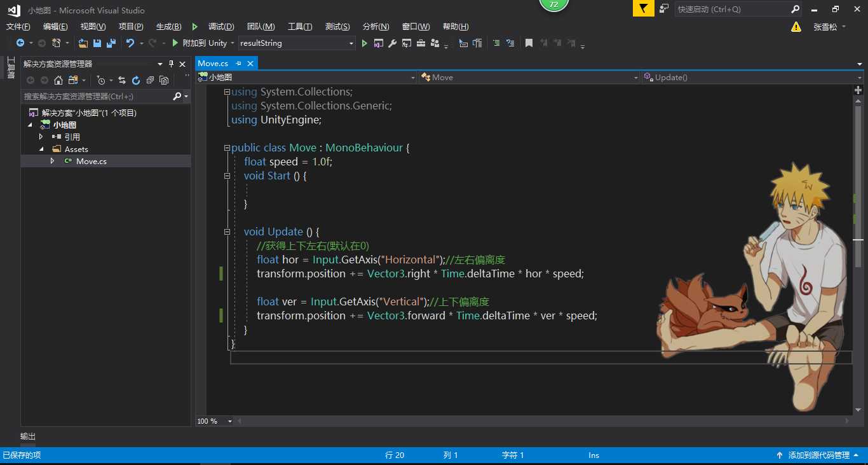Click the Open File folder icon
Screen dimensions: 868x465
(83, 43)
